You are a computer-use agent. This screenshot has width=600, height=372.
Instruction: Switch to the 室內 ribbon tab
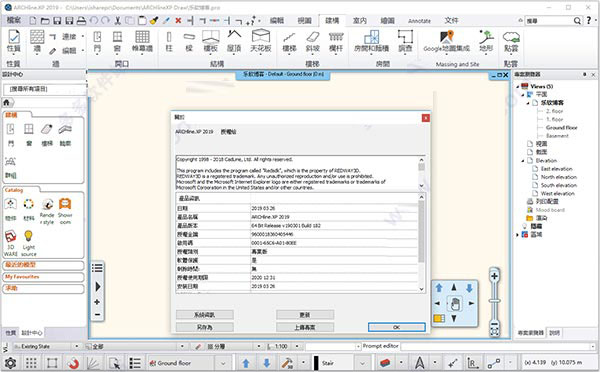359,21
